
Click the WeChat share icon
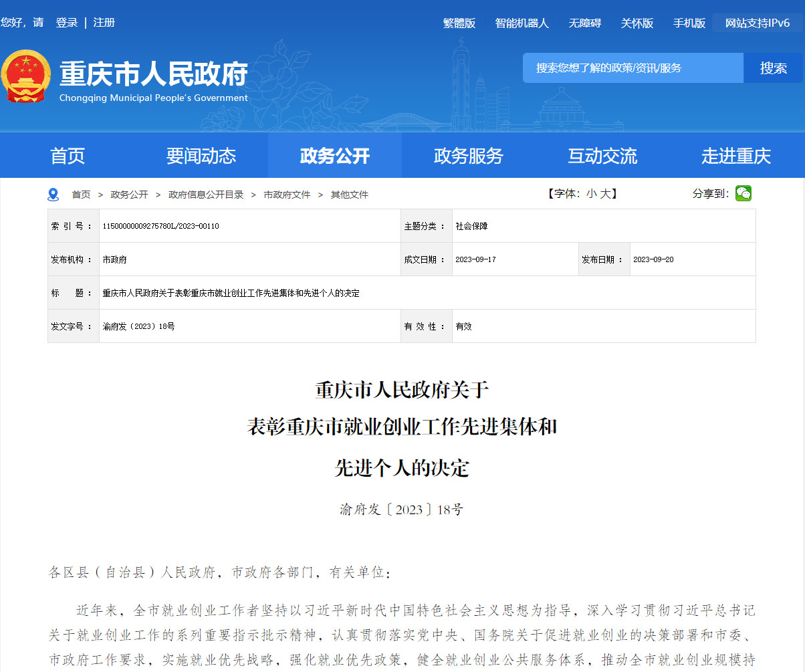pyautogui.click(x=743, y=194)
